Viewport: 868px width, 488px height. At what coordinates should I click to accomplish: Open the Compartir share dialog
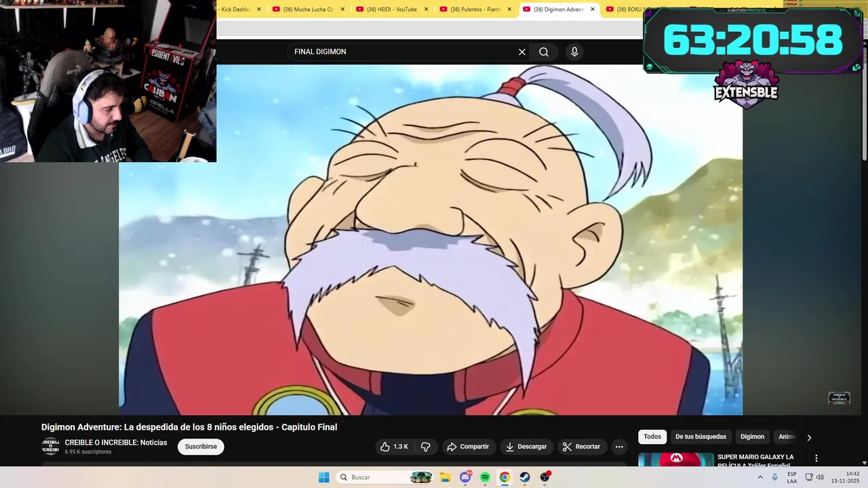468,447
